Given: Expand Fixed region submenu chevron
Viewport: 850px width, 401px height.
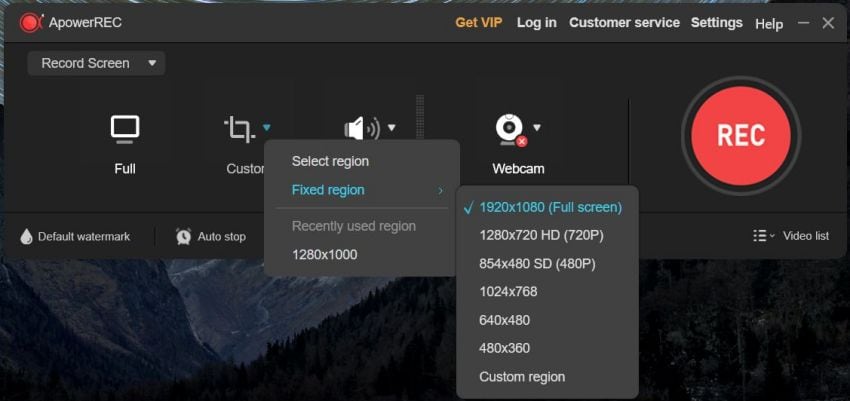Looking at the screenshot, I should click(x=440, y=190).
